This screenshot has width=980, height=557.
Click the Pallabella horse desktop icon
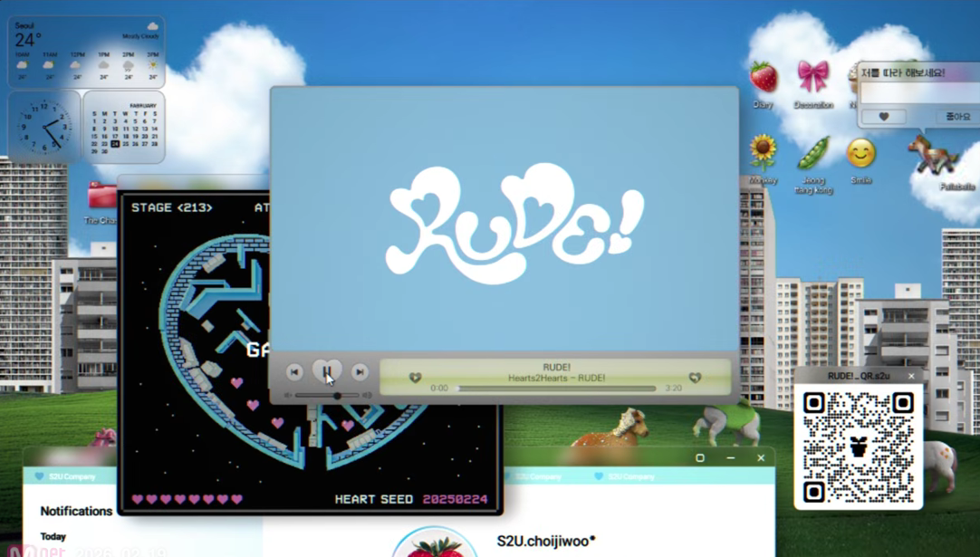[933, 155]
